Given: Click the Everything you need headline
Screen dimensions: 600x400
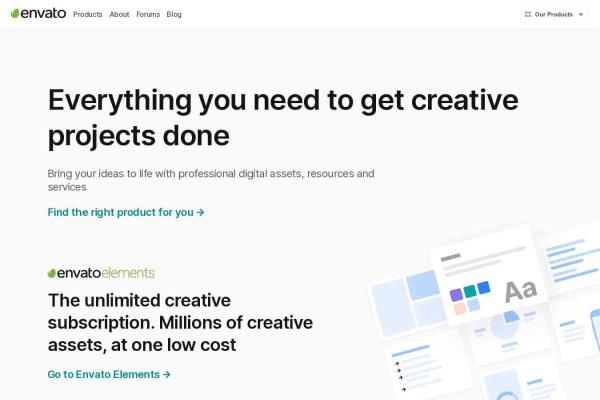Looking at the screenshot, I should click(x=283, y=117).
